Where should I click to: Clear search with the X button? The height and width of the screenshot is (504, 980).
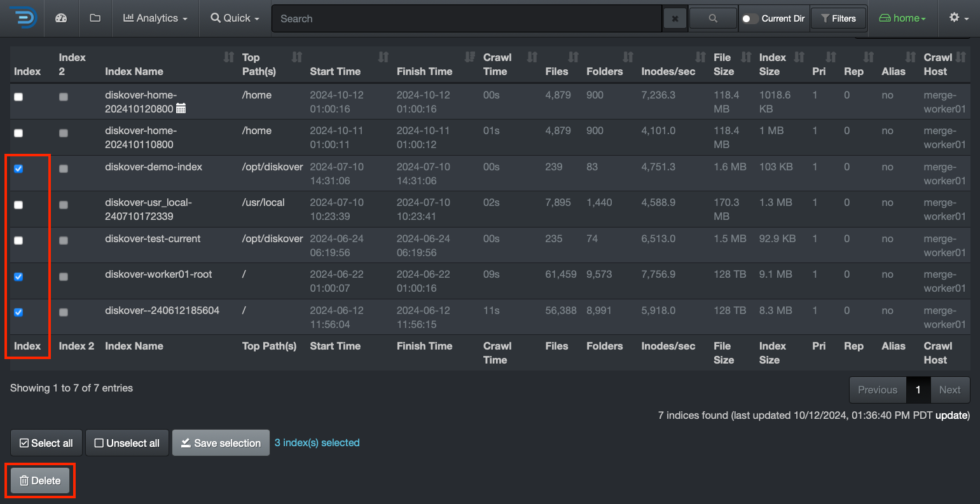pos(675,18)
